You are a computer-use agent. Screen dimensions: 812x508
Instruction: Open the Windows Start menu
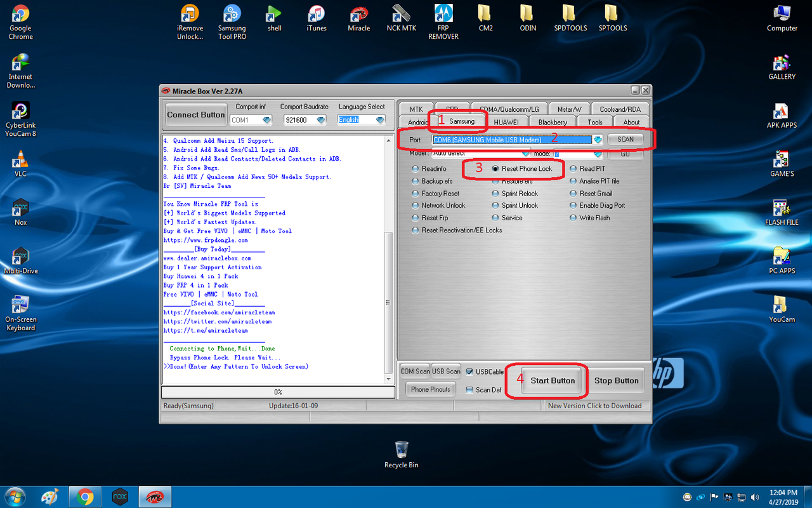pos(14,497)
